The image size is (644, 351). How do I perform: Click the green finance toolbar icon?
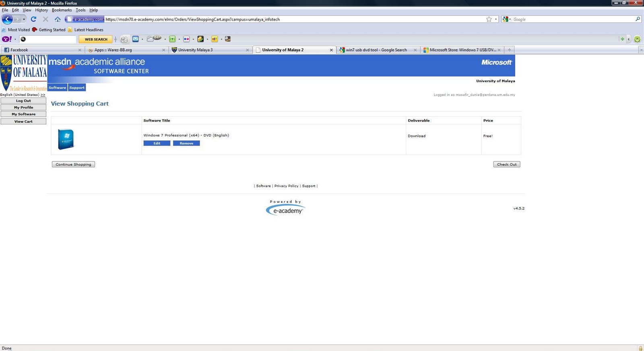pos(172,39)
